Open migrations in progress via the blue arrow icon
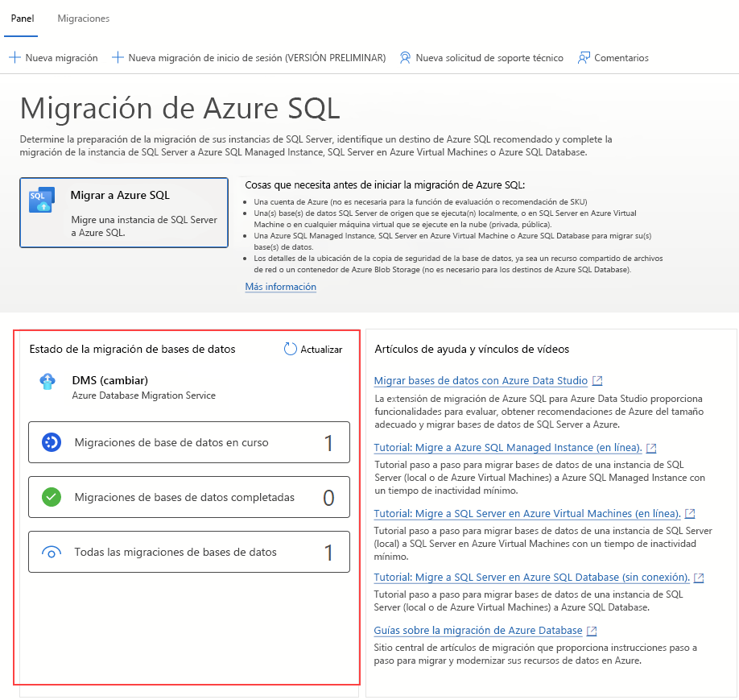Screen dimensions: 739x700 coord(52,441)
